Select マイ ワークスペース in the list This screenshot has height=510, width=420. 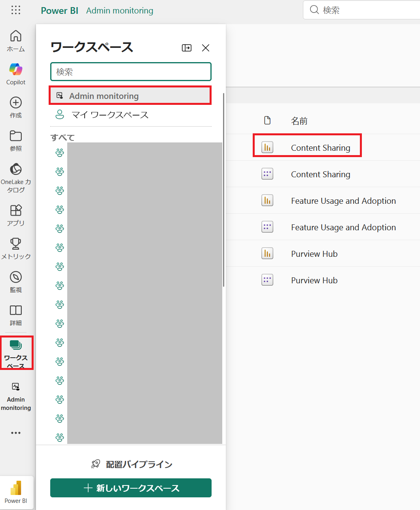[x=110, y=115]
